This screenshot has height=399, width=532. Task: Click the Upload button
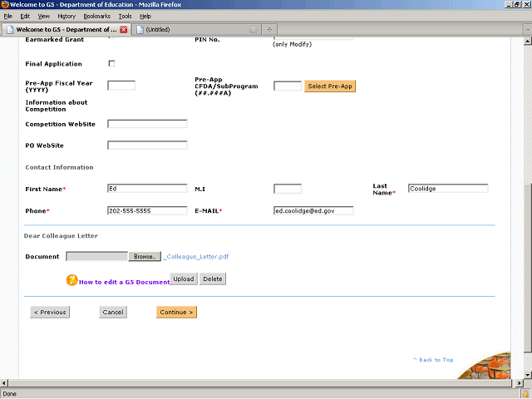pyautogui.click(x=184, y=279)
